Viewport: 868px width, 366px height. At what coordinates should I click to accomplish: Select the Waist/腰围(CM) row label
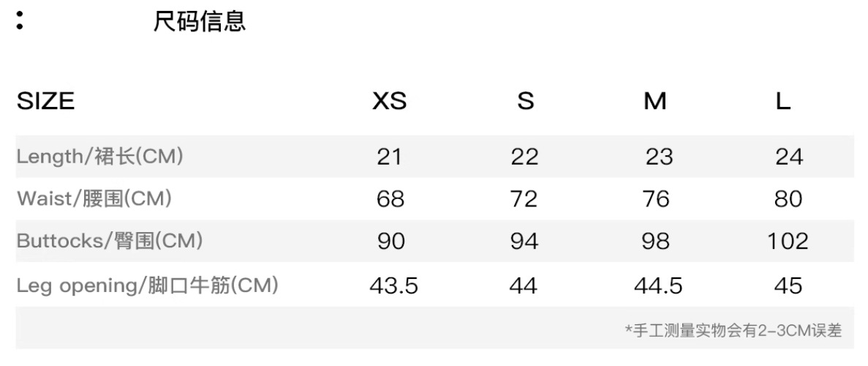click(x=94, y=198)
